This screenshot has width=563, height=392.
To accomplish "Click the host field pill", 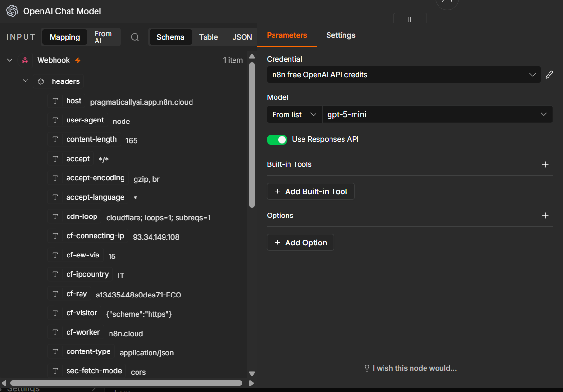I will click(67, 101).
